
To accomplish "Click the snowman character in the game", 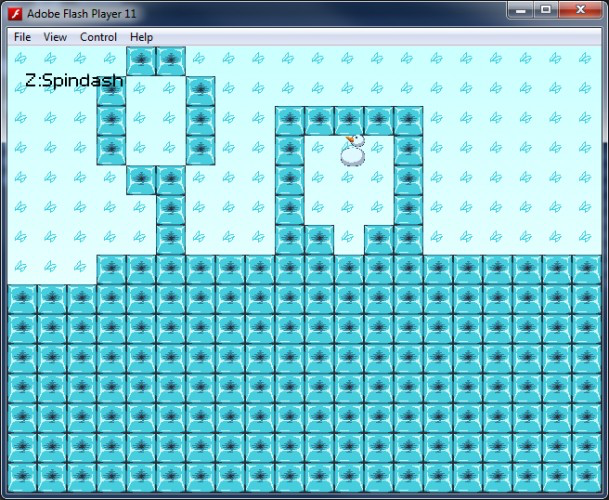I will click(x=354, y=150).
